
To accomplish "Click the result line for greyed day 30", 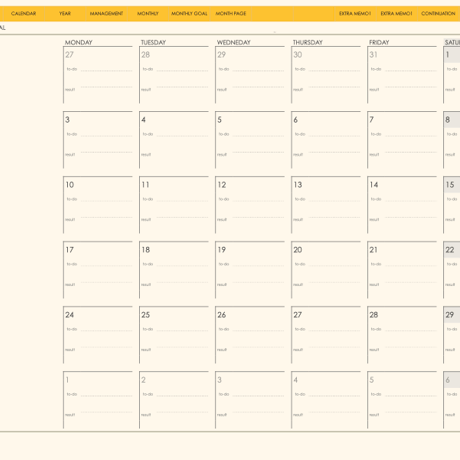I will pos(334,87).
